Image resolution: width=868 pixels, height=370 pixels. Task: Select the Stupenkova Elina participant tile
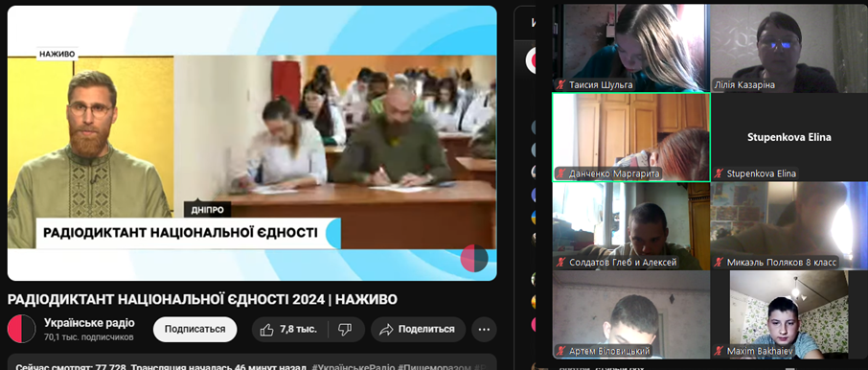pyautogui.click(x=788, y=137)
